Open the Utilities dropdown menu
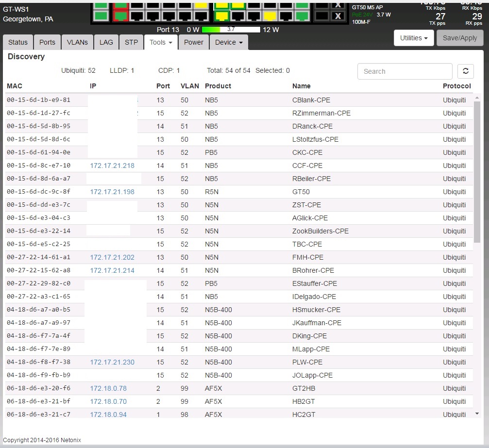The image size is (489, 448). point(413,38)
